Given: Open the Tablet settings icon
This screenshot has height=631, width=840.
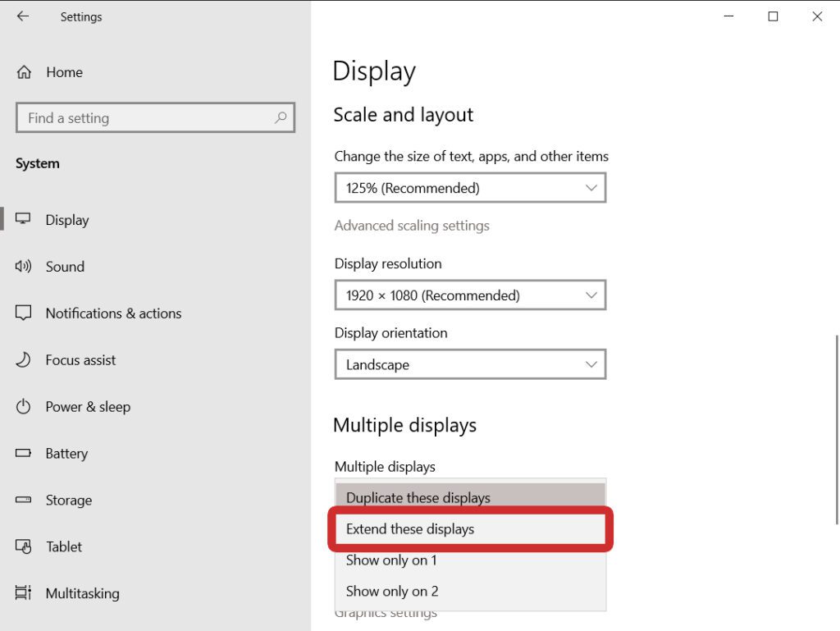Looking at the screenshot, I should [x=23, y=546].
